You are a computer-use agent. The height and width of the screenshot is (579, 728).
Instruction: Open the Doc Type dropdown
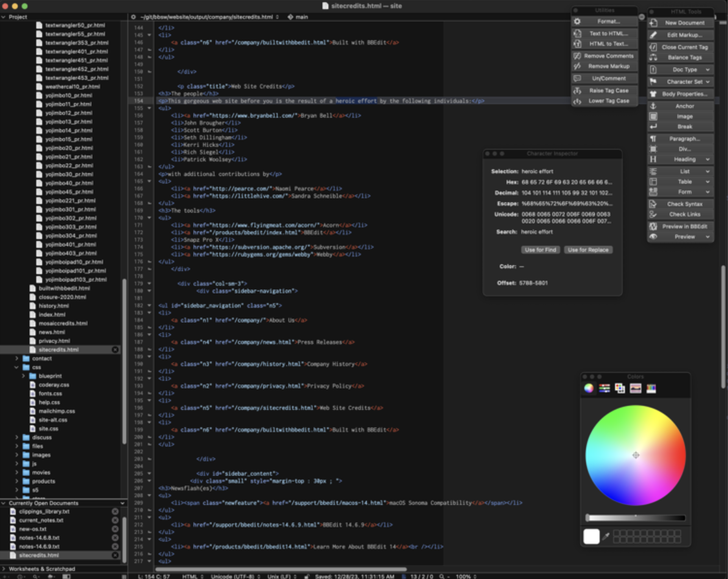682,69
